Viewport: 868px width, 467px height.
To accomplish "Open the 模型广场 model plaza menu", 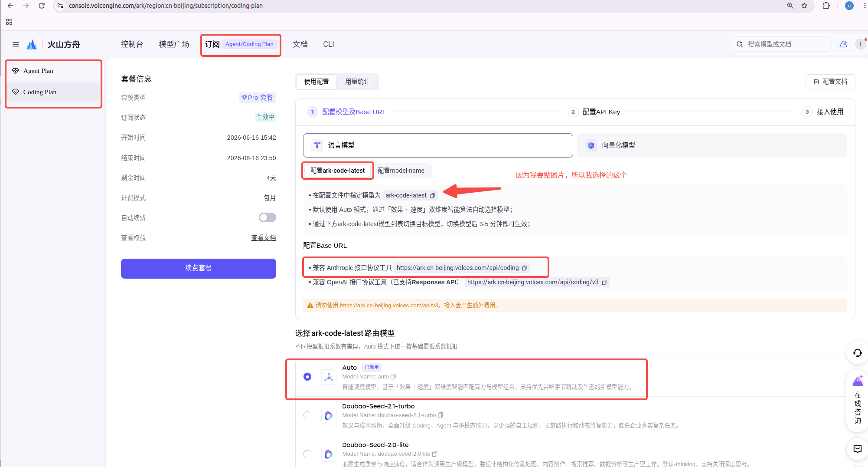I will coord(174,44).
